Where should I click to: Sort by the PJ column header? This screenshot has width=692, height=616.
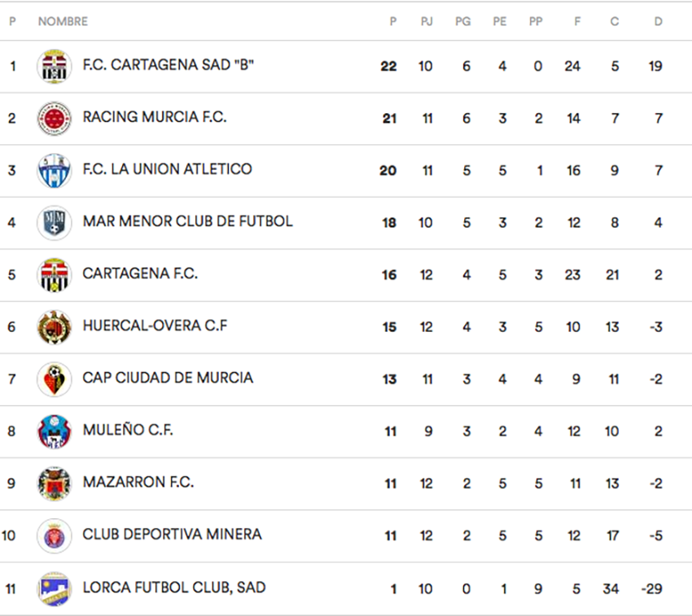(426, 22)
